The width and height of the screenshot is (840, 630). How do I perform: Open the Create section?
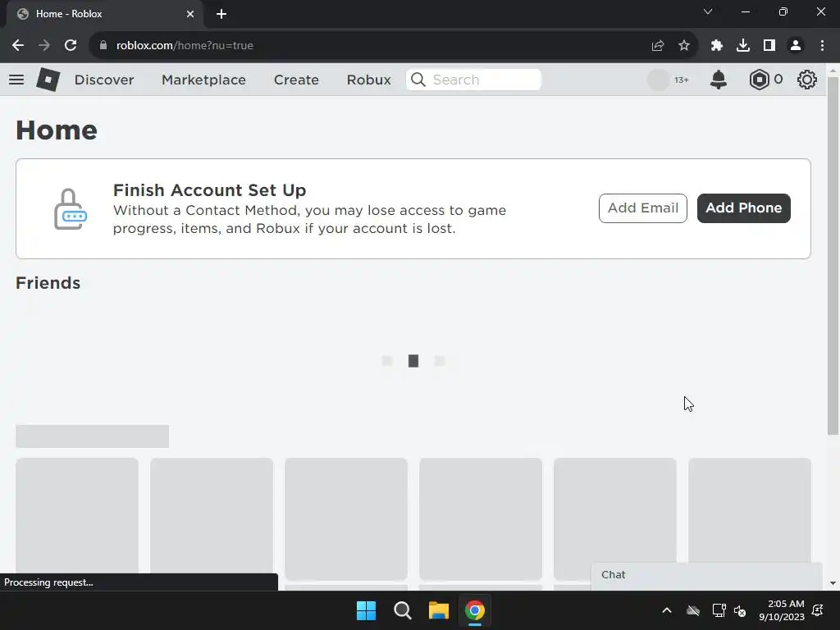296,80
